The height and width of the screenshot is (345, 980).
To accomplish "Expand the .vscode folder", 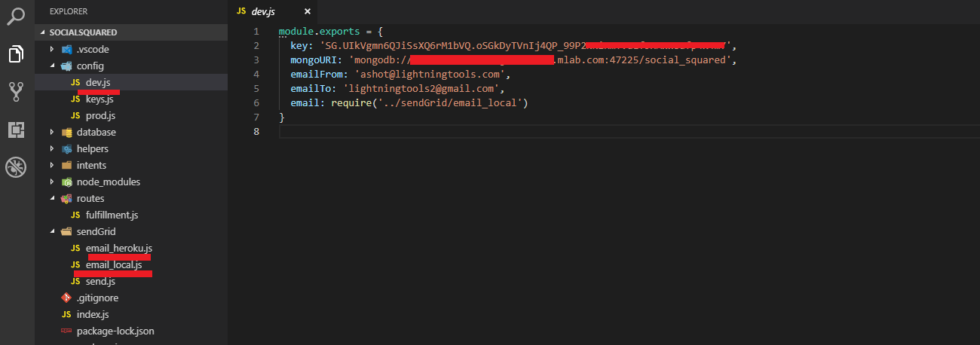I will 52,49.
